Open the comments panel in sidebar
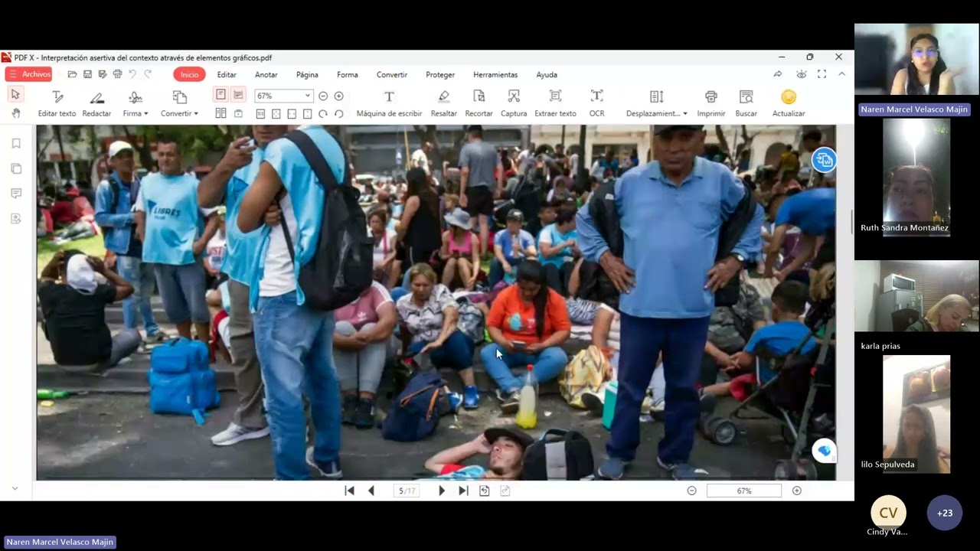The height and width of the screenshot is (551, 980). [16, 194]
